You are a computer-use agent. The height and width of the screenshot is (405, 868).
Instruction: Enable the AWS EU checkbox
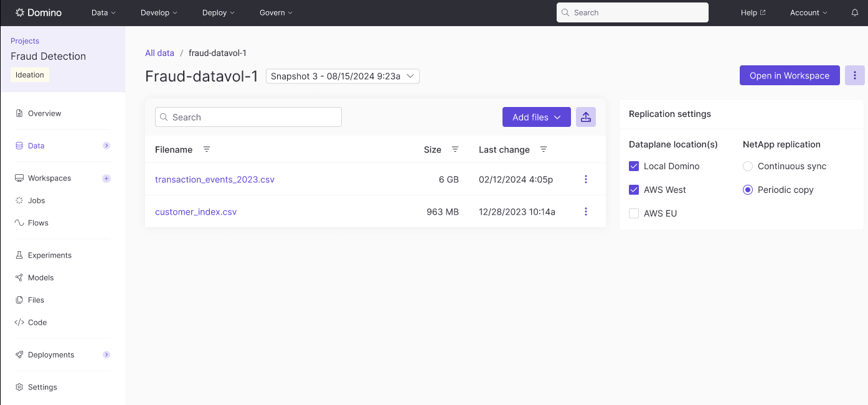coord(634,213)
